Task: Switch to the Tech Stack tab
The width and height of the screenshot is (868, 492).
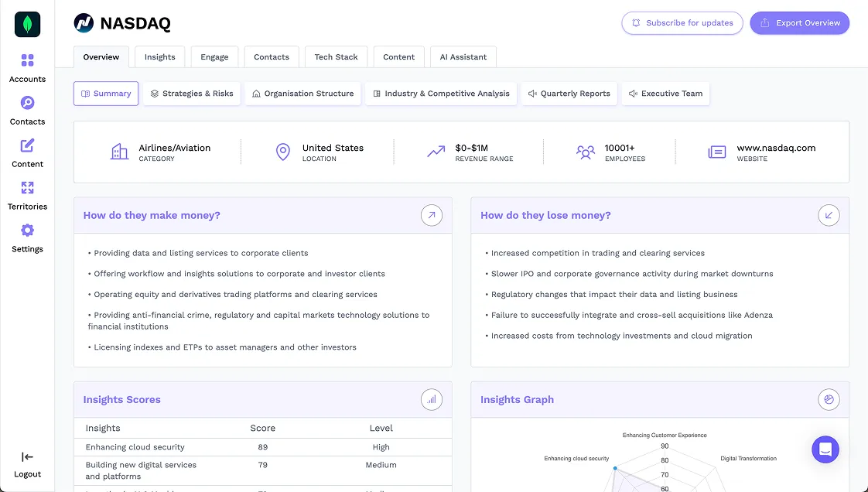Action: [x=336, y=57]
